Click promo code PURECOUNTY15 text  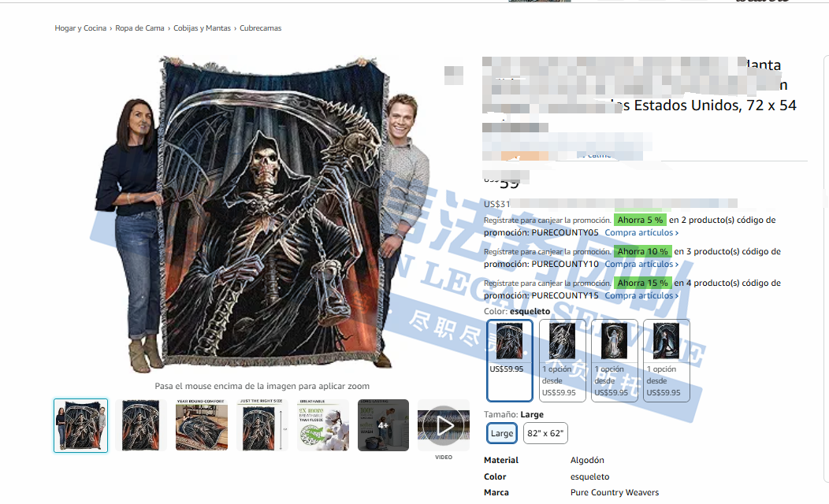[565, 296]
